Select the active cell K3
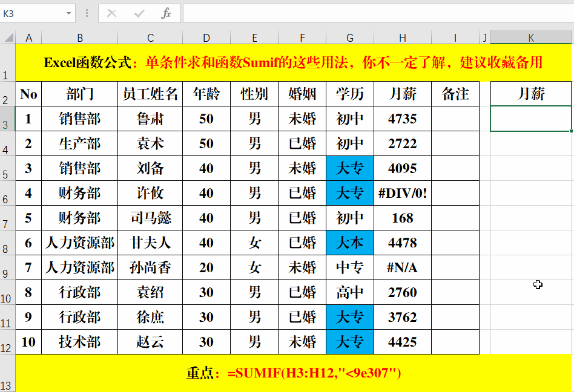Image resolution: width=574 pixels, height=392 pixels. [x=531, y=119]
